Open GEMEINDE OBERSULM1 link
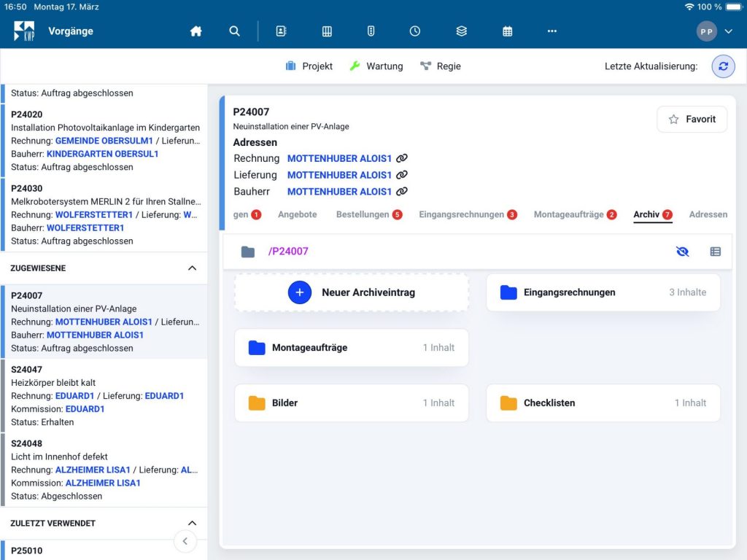 [104, 141]
